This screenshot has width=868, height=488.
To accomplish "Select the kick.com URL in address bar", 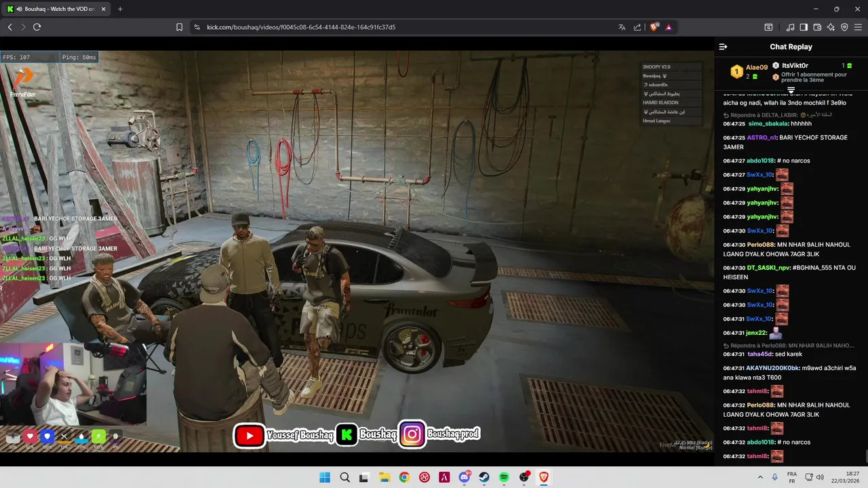I will [x=301, y=27].
